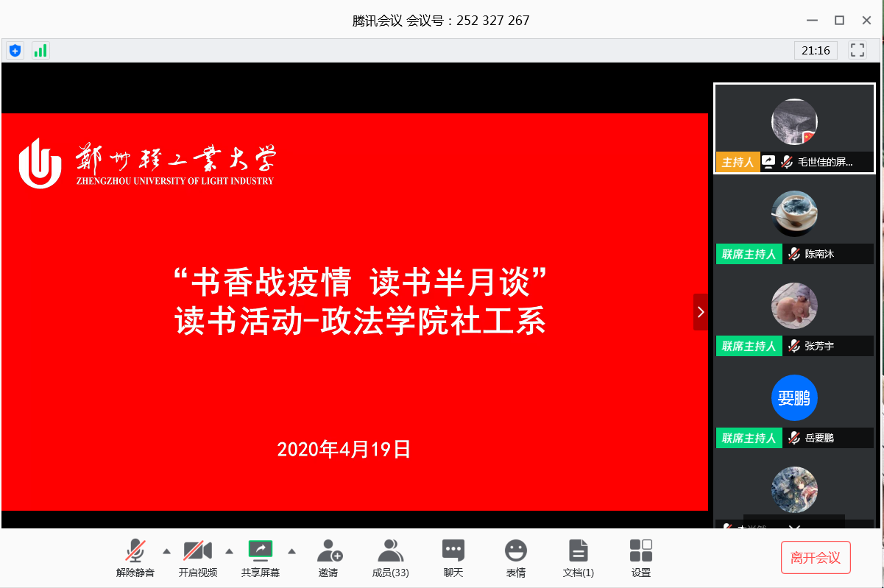Expand video options arrow beside camera
Viewport: 884px width, 588px height.
[229, 550]
